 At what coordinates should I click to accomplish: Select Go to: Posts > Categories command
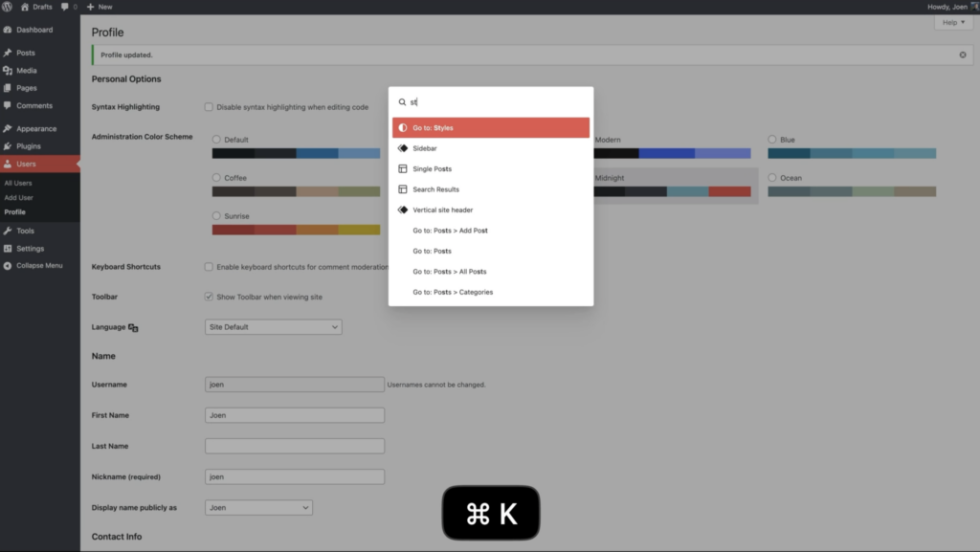453,292
